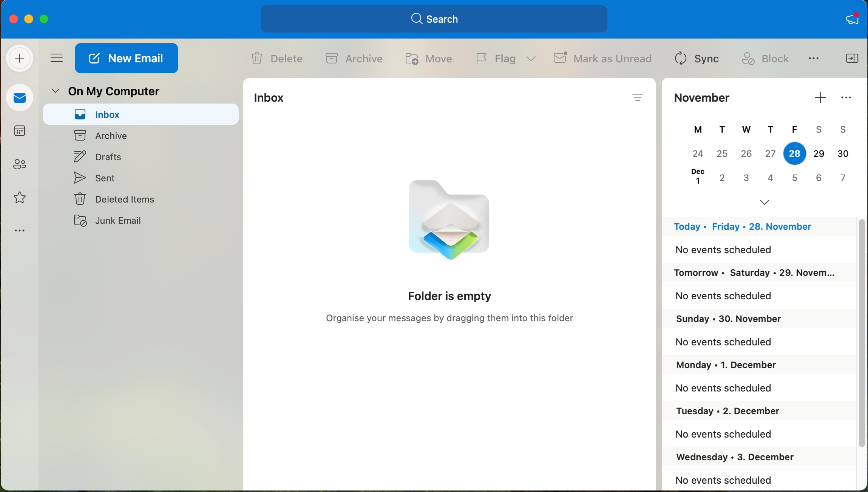Hide the calendar task pane
The width and height of the screenshot is (868, 492).
852,59
